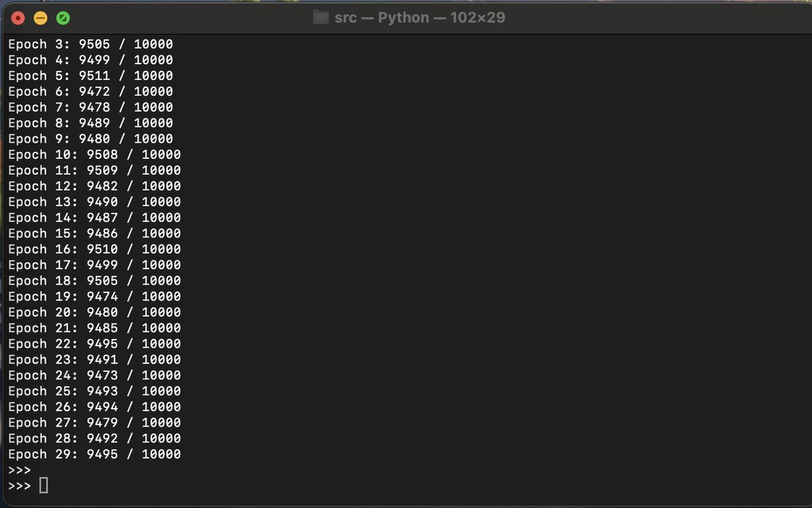The image size is (812, 508).
Task: Click the line 'Epoch 12: 9482 / 10000'
Action: (95, 187)
